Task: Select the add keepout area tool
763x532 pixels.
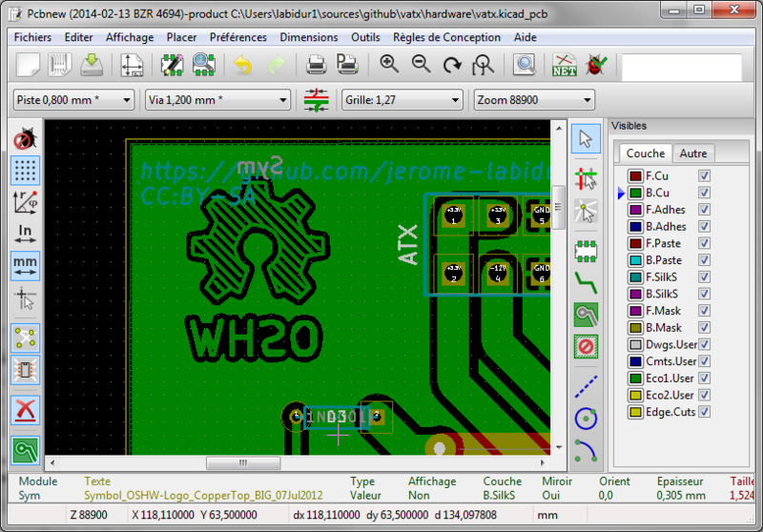Action: point(586,347)
